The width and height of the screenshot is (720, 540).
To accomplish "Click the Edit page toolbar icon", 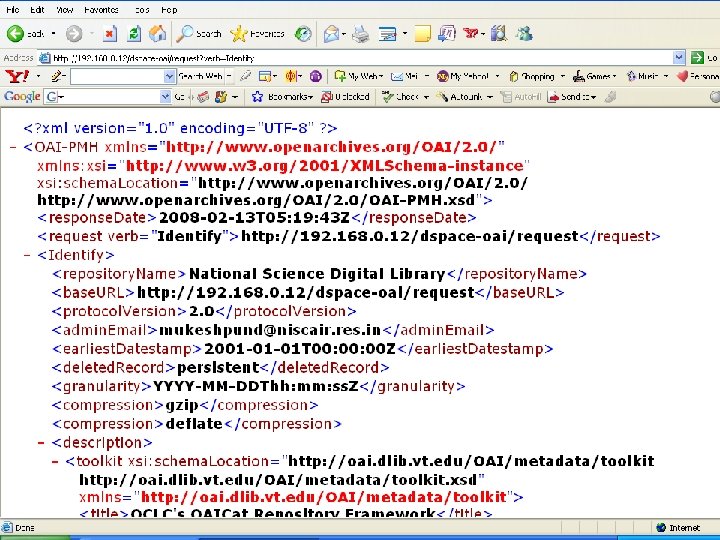I will 387,34.
